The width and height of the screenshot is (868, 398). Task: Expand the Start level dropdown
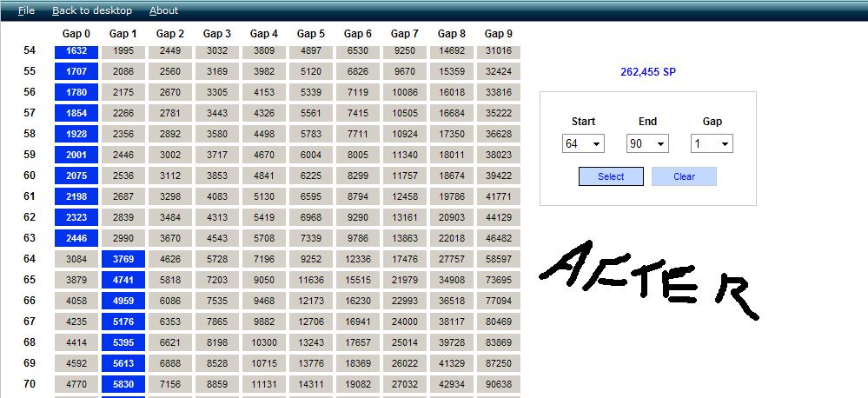[583, 143]
